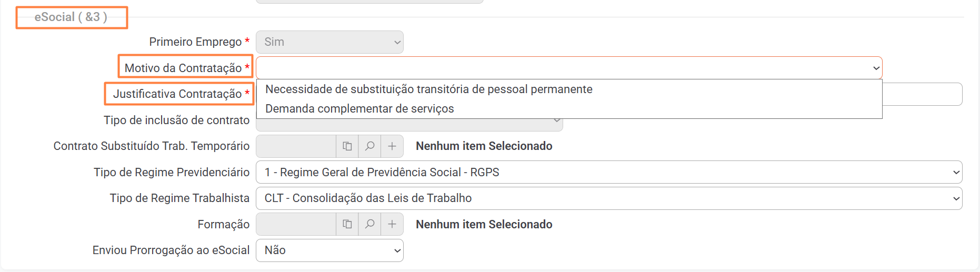Screen dimensions: 980x272
Task: Select 'Necessidade de substituição transitória' option
Action: (428, 89)
